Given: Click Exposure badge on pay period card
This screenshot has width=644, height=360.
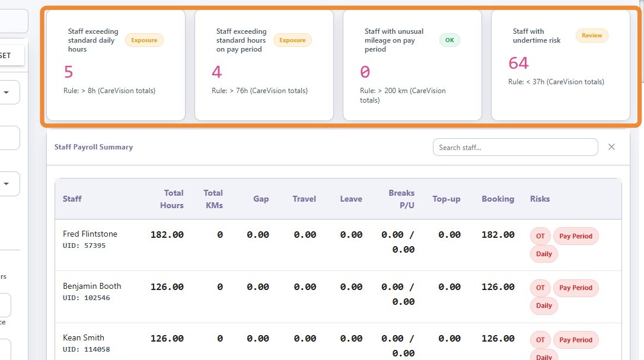Looking at the screenshot, I should (292, 40).
